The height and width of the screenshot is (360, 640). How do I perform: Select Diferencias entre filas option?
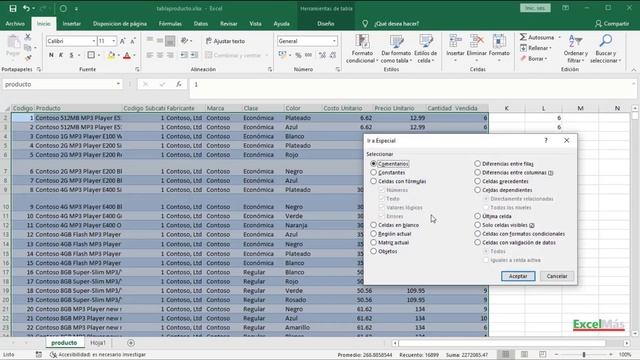[477, 164]
